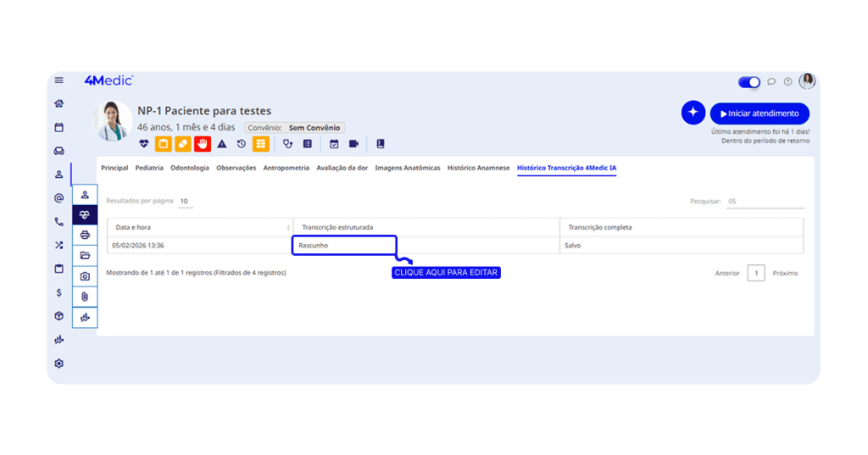Viewport: 868px width, 455px height.
Task: Expand the hamburger menu in sidebar
Action: pyautogui.click(x=58, y=80)
